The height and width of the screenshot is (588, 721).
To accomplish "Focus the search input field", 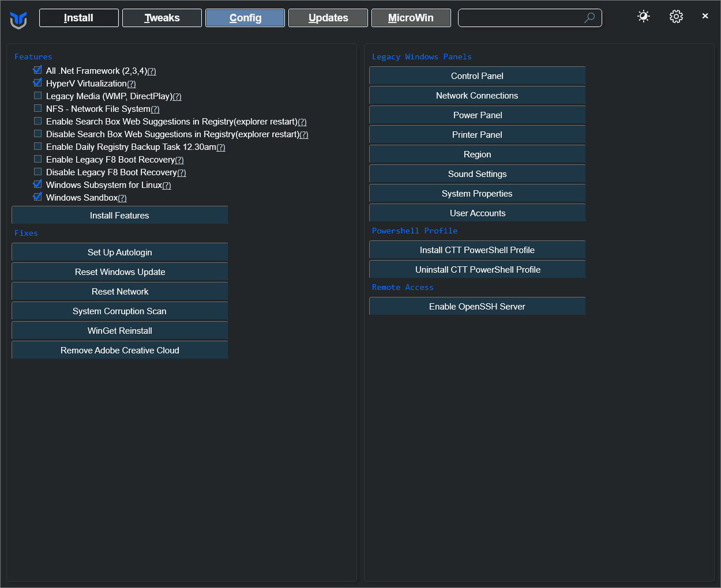I will click(x=519, y=18).
